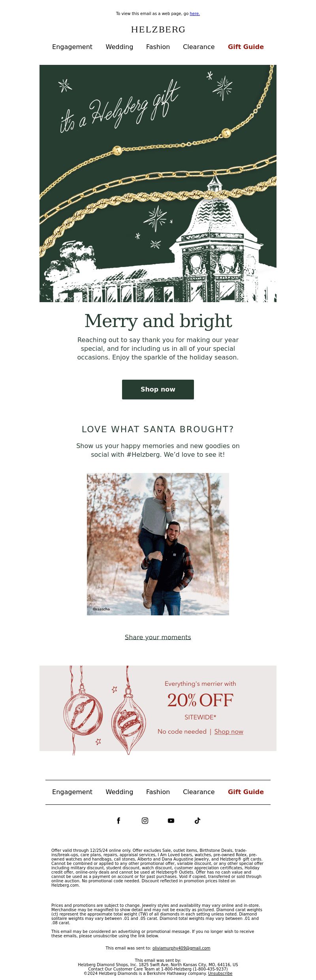This screenshot has height=980, width=316.
Task: Click the oliviamurphy409@gmail.com email link
Action: (x=181, y=948)
